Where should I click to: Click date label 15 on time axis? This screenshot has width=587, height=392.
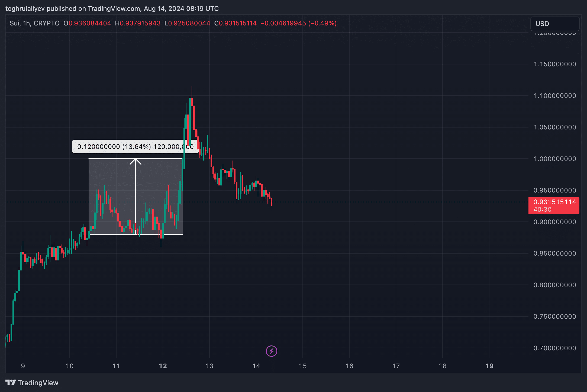(x=303, y=366)
